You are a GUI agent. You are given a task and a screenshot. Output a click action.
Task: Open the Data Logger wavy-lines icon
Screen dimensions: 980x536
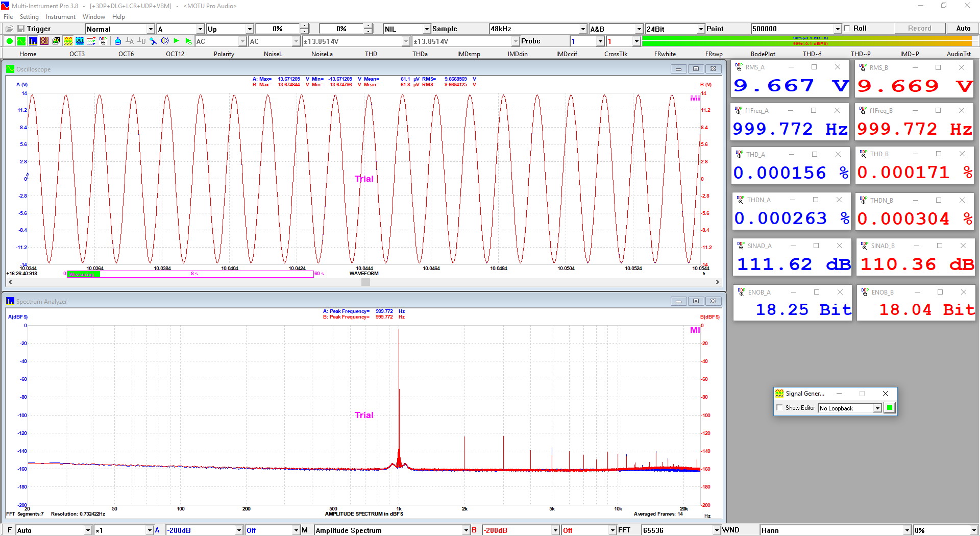click(91, 41)
